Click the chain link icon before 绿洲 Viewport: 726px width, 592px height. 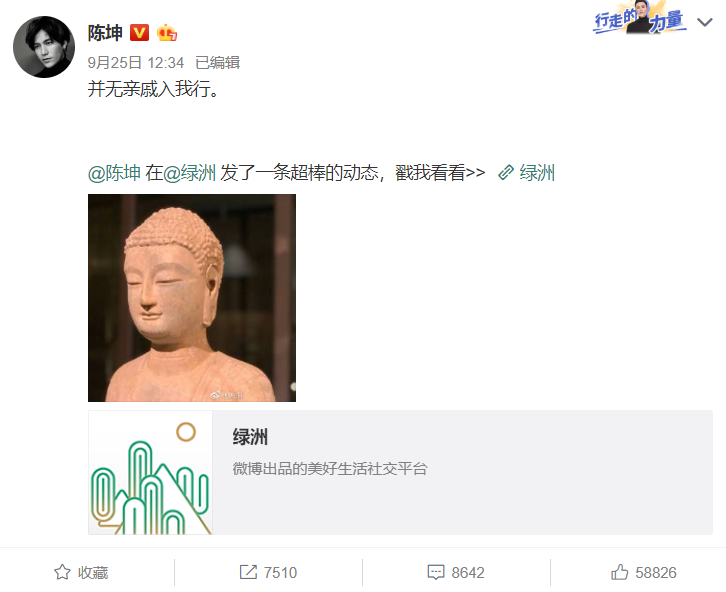(506, 173)
